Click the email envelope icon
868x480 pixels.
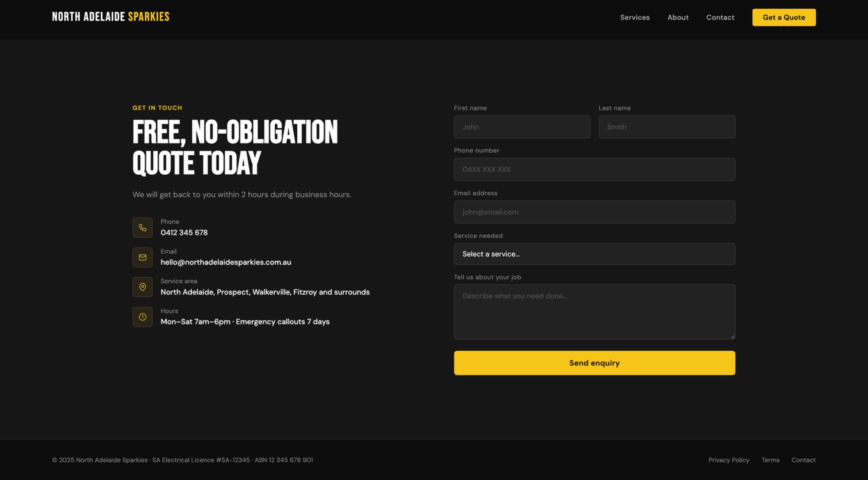pyautogui.click(x=142, y=258)
